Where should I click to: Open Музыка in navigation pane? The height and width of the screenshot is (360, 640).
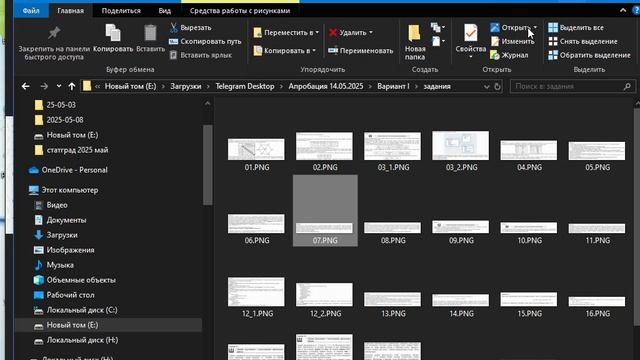pyautogui.click(x=60, y=265)
